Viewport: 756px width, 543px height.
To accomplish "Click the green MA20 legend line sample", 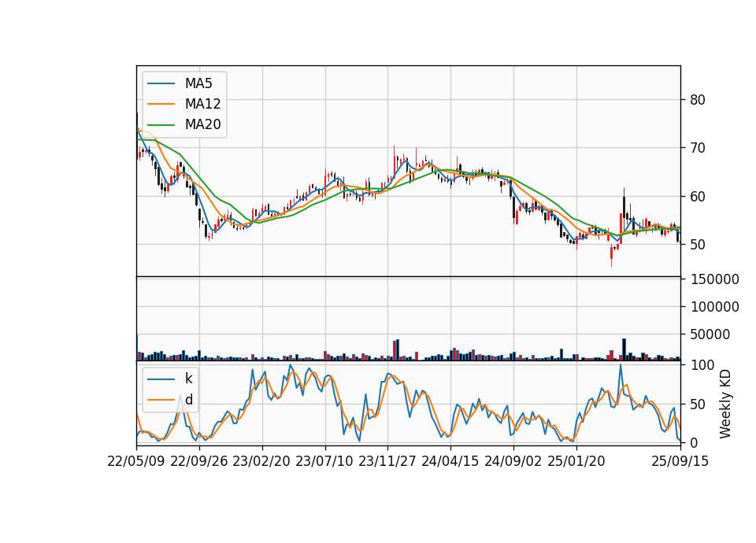I will click(x=161, y=125).
